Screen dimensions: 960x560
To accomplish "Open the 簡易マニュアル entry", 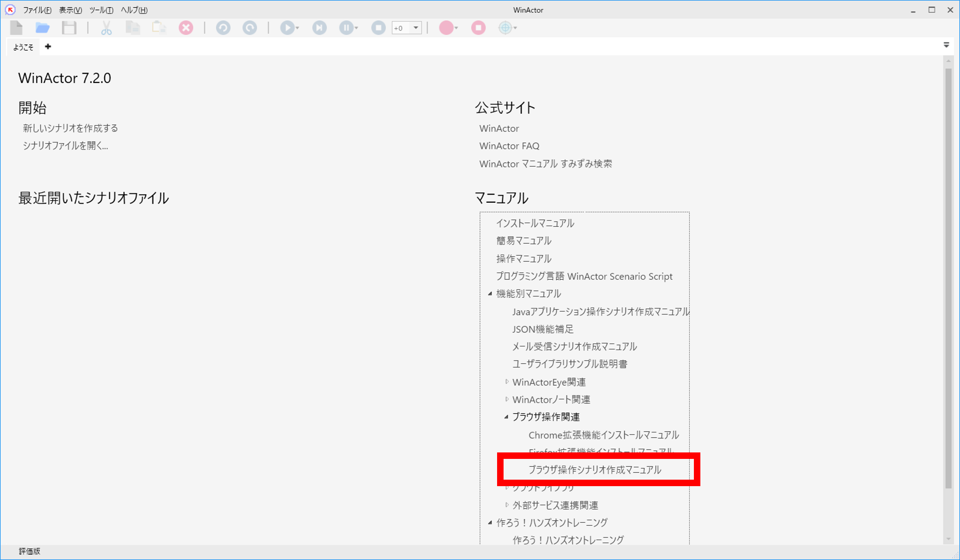I will [523, 241].
